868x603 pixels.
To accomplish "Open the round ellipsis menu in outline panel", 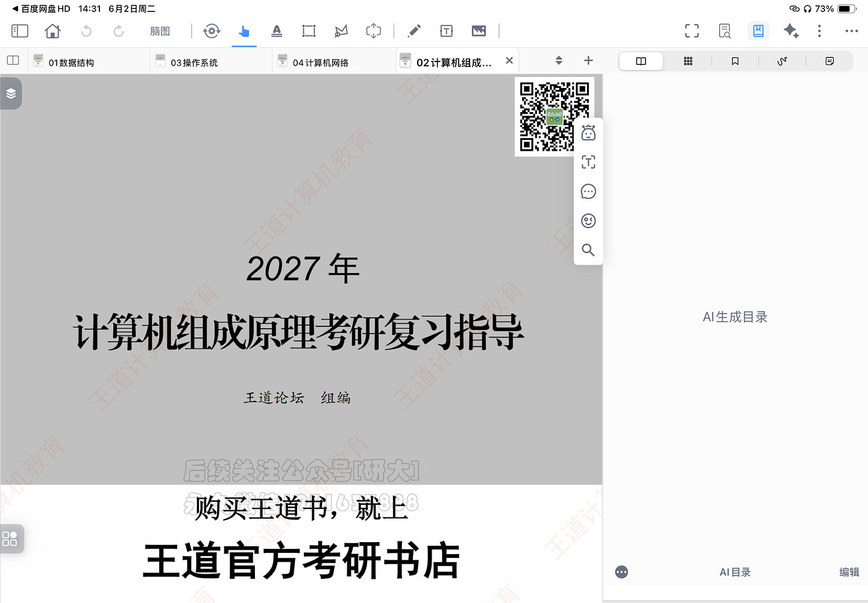I will tap(621, 572).
